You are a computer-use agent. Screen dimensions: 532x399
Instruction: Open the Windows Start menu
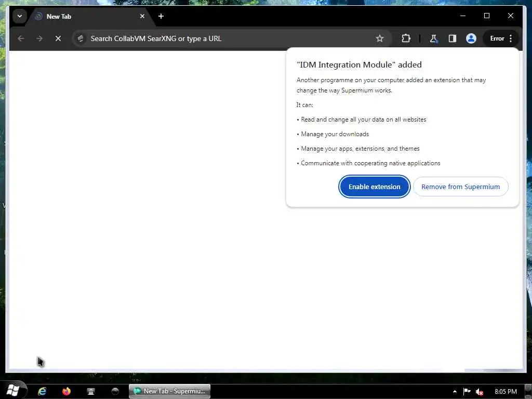(x=13, y=391)
